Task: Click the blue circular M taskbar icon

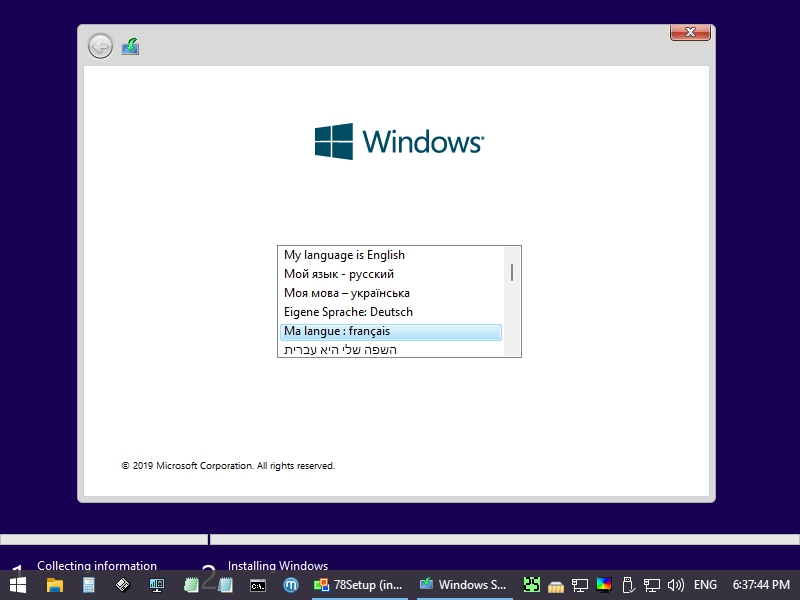Action: (x=291, y=584)
